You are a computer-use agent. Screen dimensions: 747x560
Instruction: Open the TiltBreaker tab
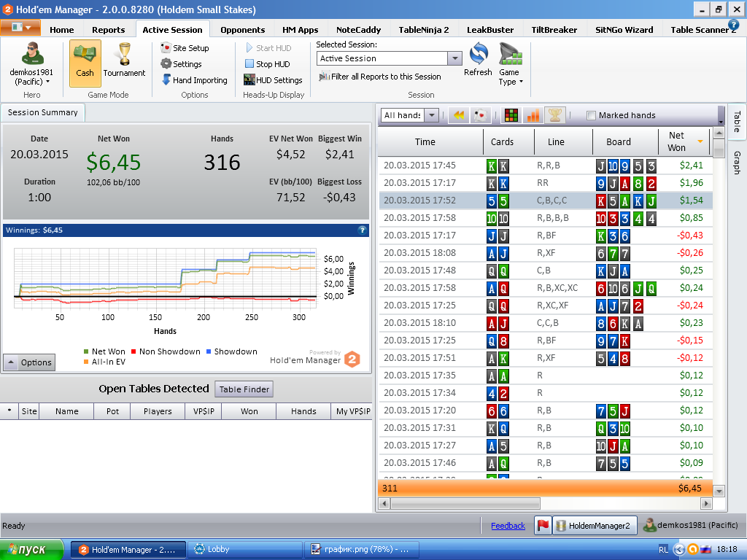point(554,30)
